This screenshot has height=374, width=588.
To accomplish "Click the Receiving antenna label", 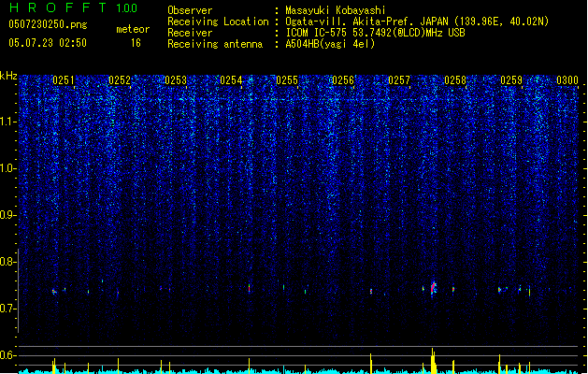I will click(215, 44).
